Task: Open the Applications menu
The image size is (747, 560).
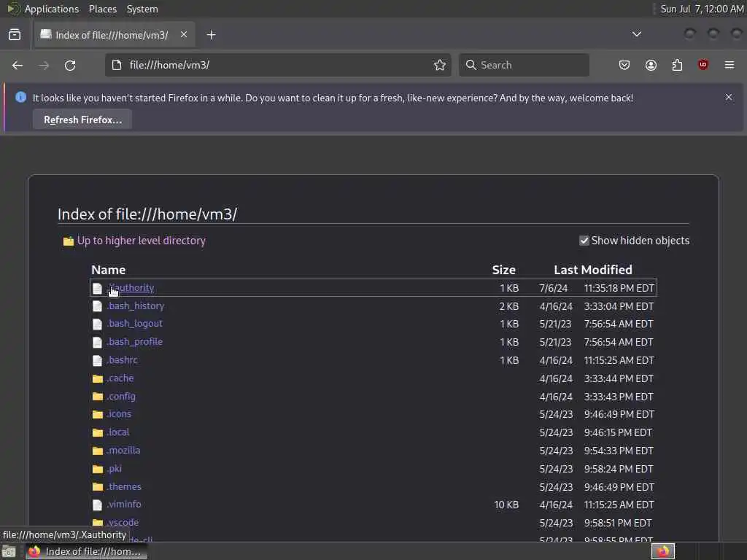Action: click(52, 9)
